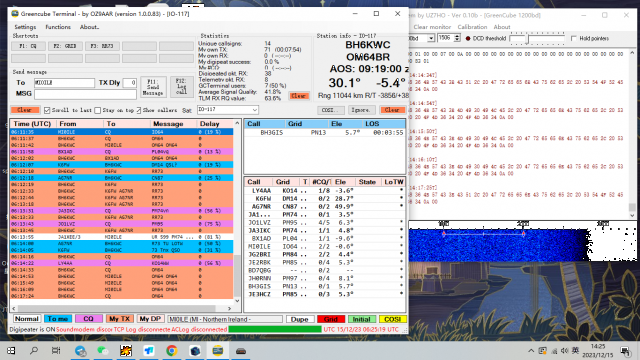This screenshot has width=640, height=360.
Task: Open the Chrome browser from taskbar
Action: tap(171, 351)
